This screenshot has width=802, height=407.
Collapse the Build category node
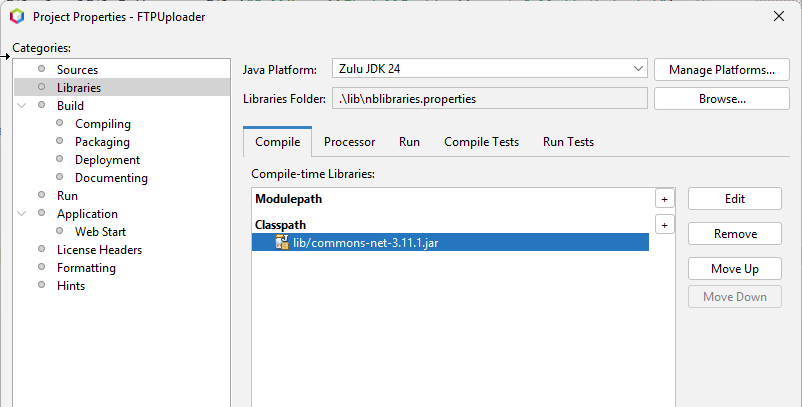23,106
